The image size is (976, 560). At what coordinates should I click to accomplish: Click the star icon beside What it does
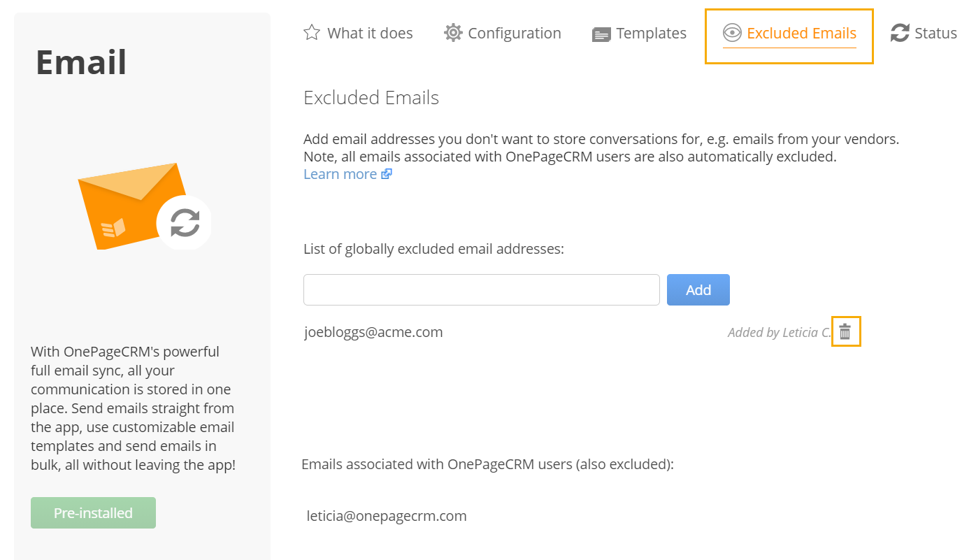tap(312, 33)
